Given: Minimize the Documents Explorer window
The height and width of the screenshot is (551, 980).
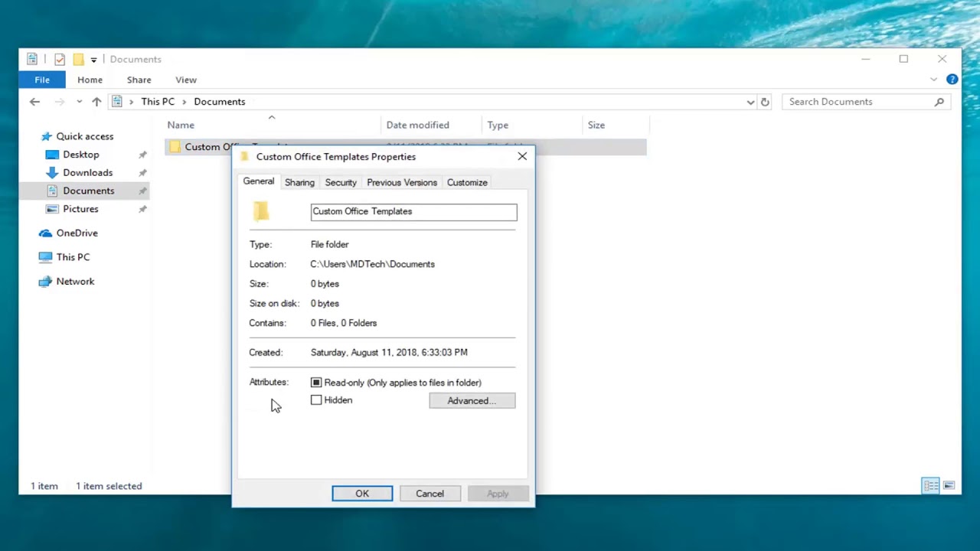Looking at the screenshot, I should point(866,59).
